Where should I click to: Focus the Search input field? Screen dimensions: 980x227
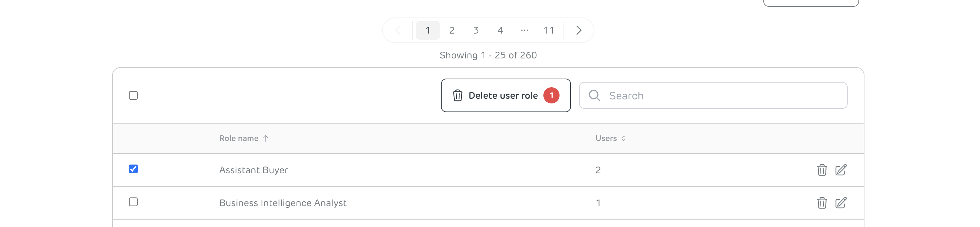[713, 95]
